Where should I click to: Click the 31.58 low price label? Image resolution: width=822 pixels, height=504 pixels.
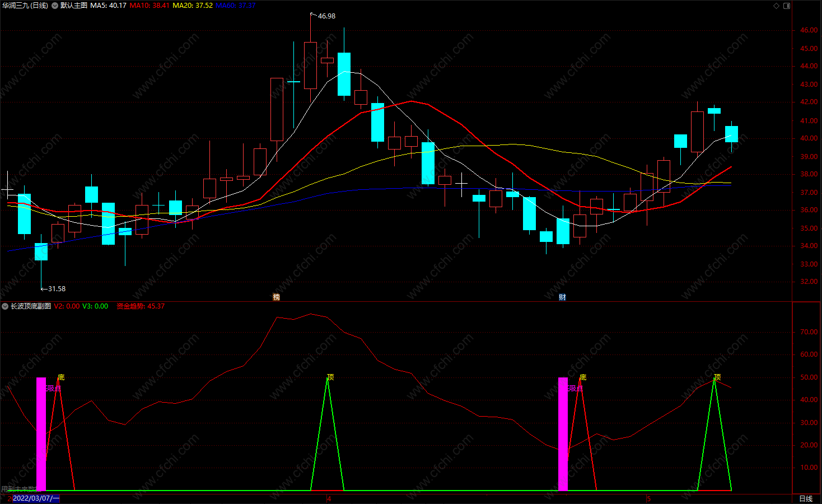57,289
